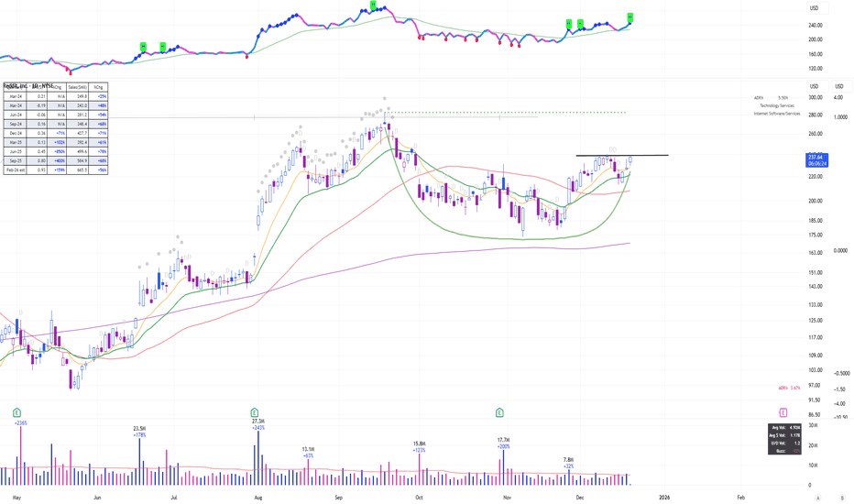Select the '300.00' price axis label
The width and height of the screenshot is (854, 504).
pos(815,97)
